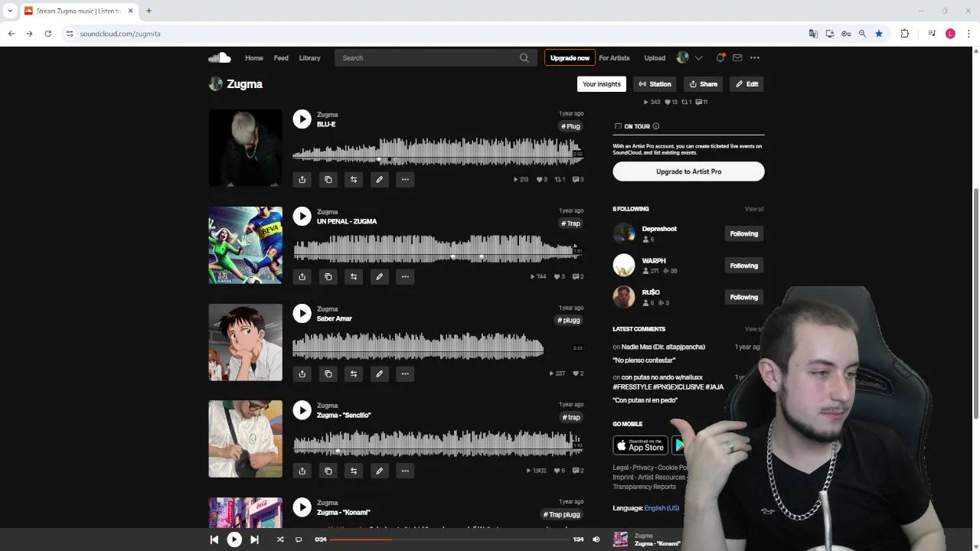Edit the BLU-E track pencil icon
980x551 pixels.
point(379,179)
